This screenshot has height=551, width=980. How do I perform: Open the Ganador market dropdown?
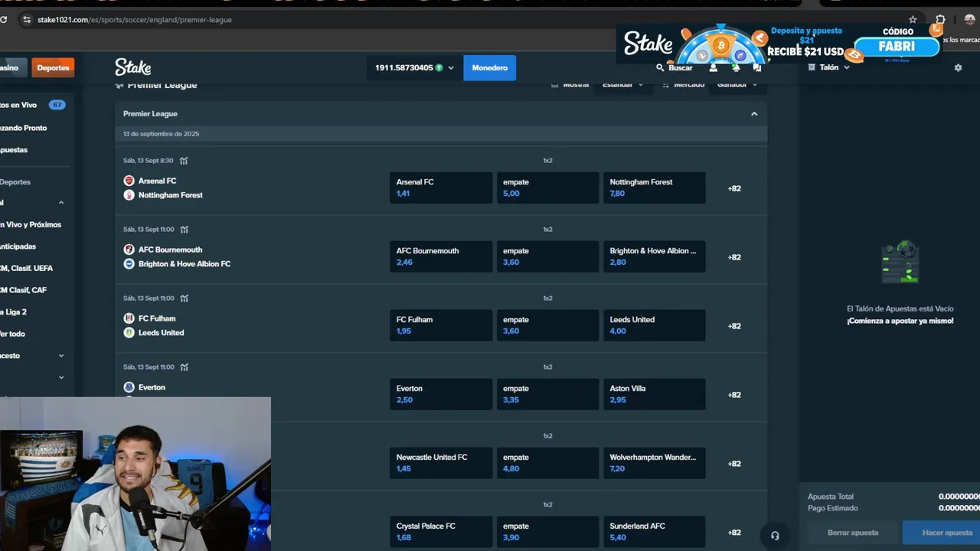click(x=736, y=85)
